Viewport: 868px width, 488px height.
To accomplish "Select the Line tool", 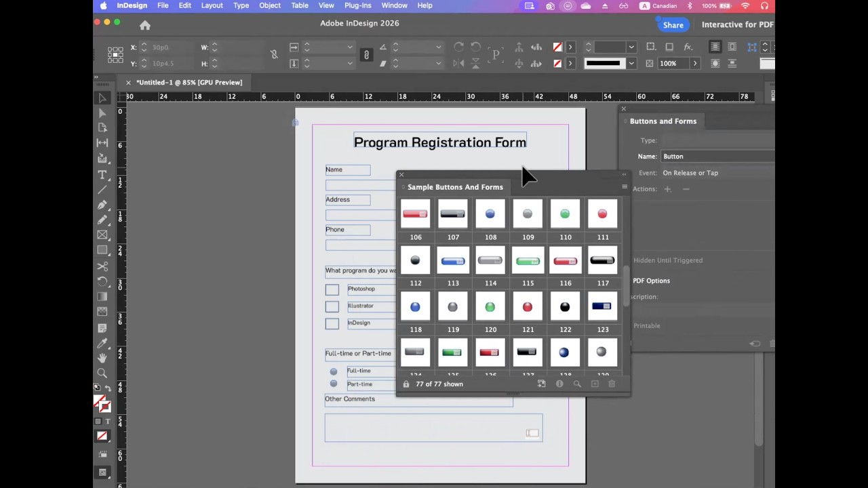I will [x=102, y=189].
